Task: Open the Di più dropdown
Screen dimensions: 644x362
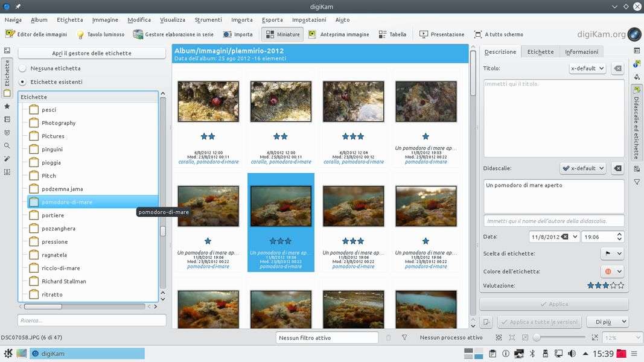Action: (607, 322)
